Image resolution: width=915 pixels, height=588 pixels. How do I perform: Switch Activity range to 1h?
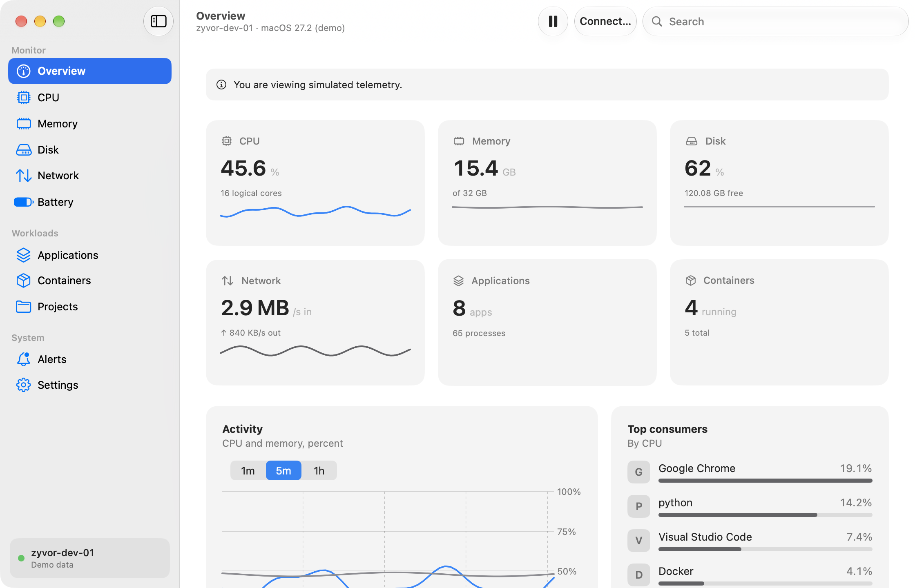319,471
